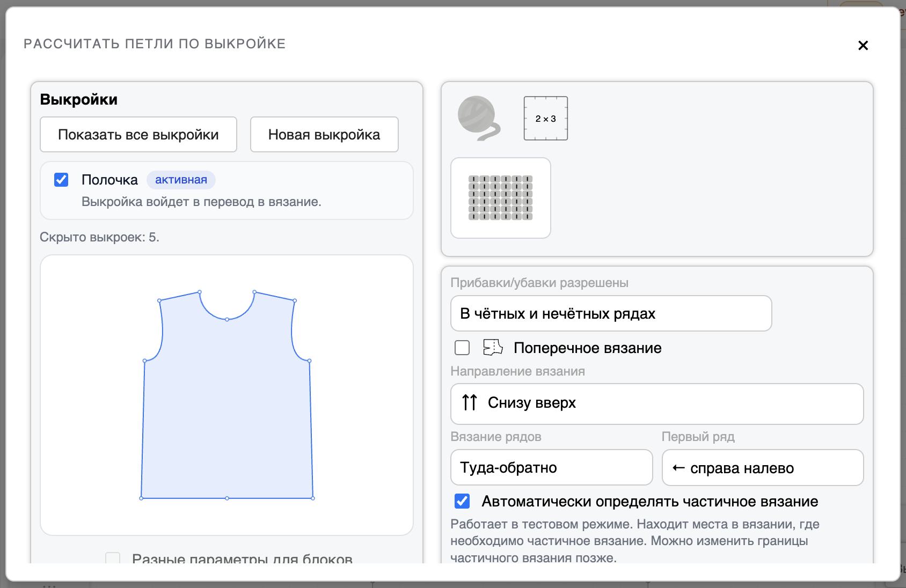The height and width of the screenshot is (588, 906).
Task: Open 'Туда-обратно' row knitting dropdown
Action: pyautogui.click(x=552, y=467)
